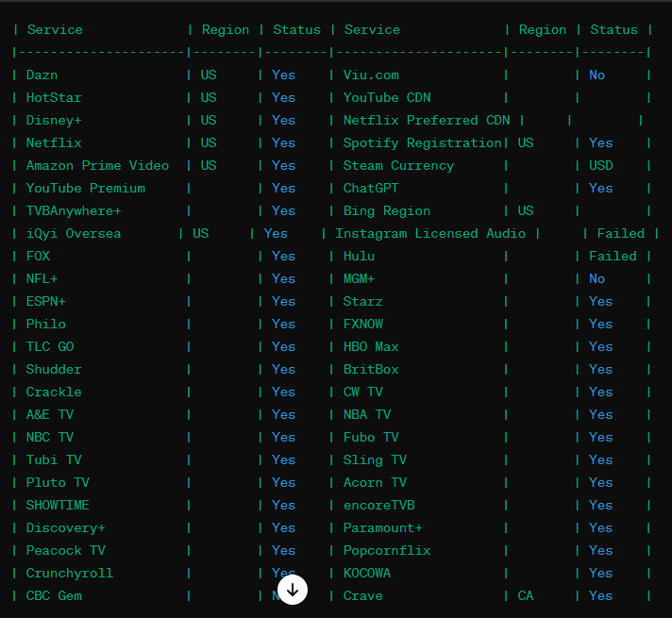Viewport: 672px width, 618px height.
Task: Select TVBAnywhere+ service name
Action: 74,210
